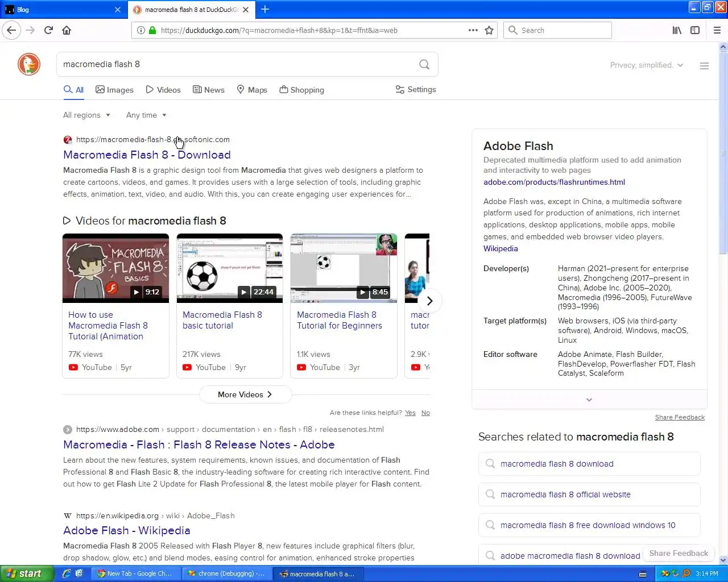Answer No to links helpful question
This screenshot has width=728, height=582.
click(x=425, y=413)
